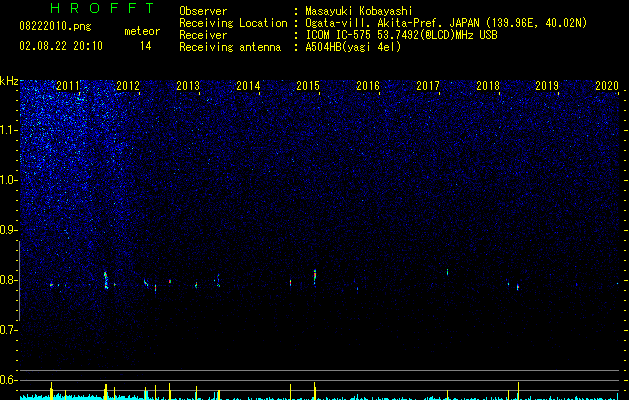Click time axis marker 2016

click(x=368, y=86)
